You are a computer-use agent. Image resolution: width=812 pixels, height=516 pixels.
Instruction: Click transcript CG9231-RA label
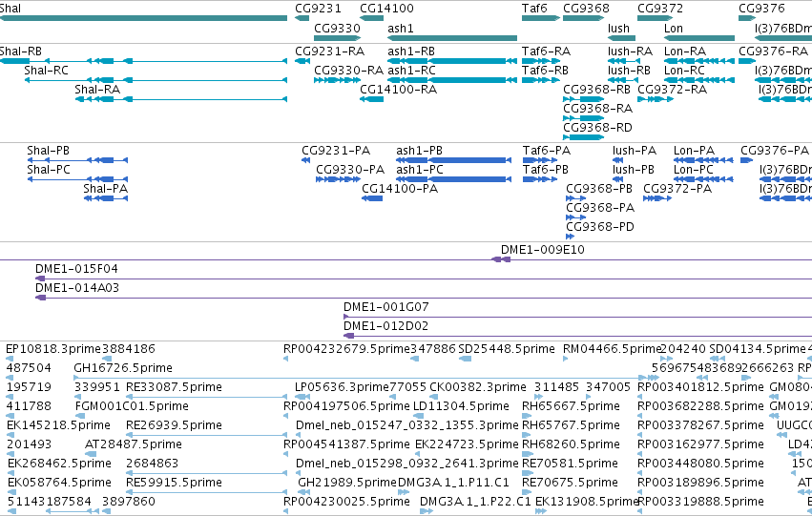point(330,52)
